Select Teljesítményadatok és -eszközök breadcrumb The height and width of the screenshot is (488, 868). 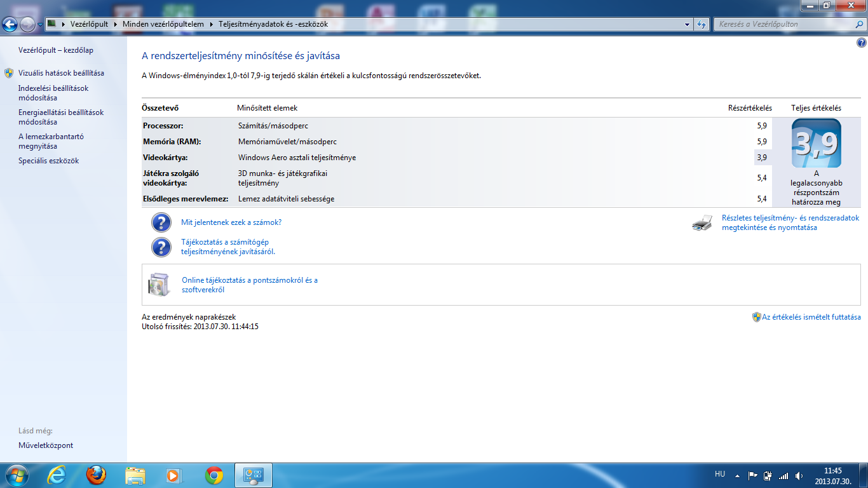coord(274,24)
